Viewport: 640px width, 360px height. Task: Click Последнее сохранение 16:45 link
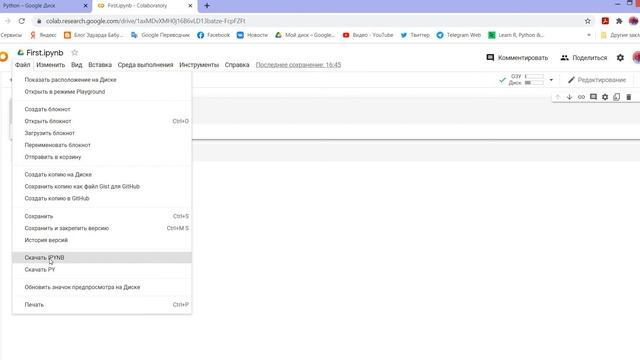click(x=298, y=65)
